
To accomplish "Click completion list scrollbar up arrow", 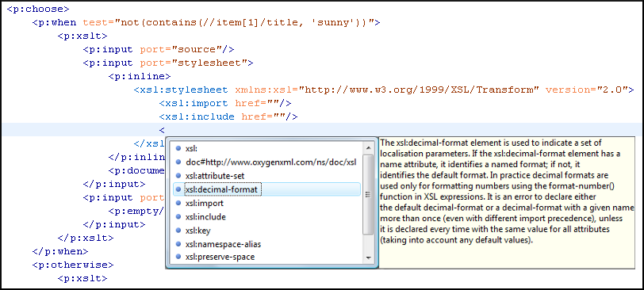I will (368, 147).
